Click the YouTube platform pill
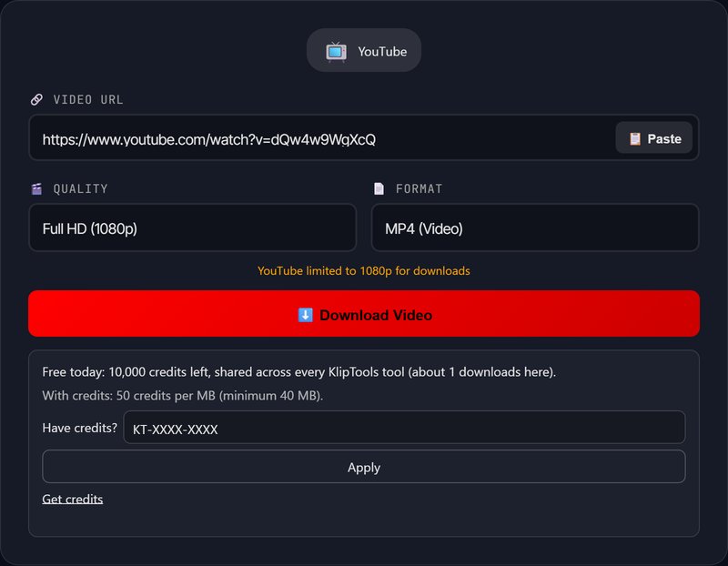This screenshot has height=566, width=728. (363, 50)
